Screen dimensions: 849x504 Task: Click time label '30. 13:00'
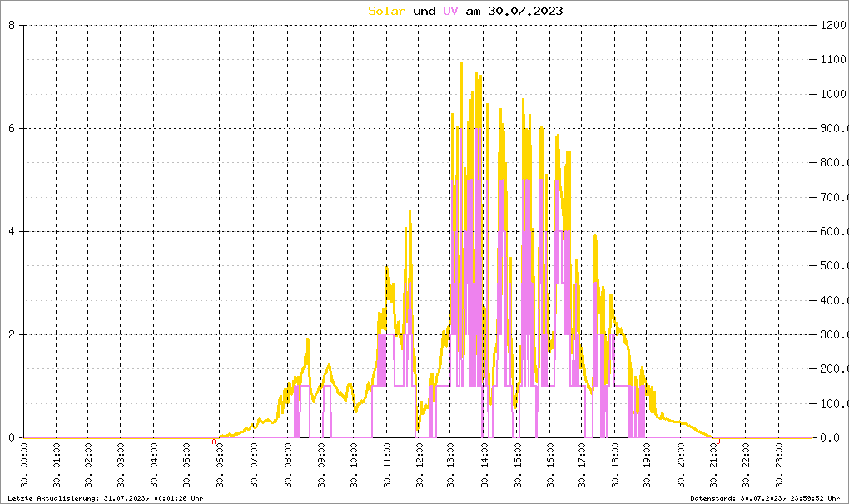click(450, 465)
